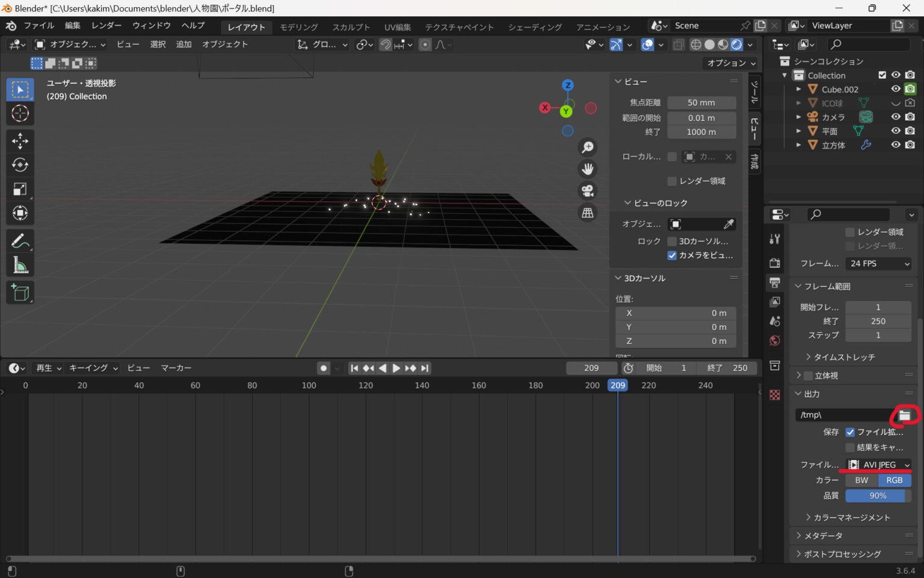The image size is (924, 578).
Task: Switch orthographic/perspective grid icon
Action: [588, 213]
